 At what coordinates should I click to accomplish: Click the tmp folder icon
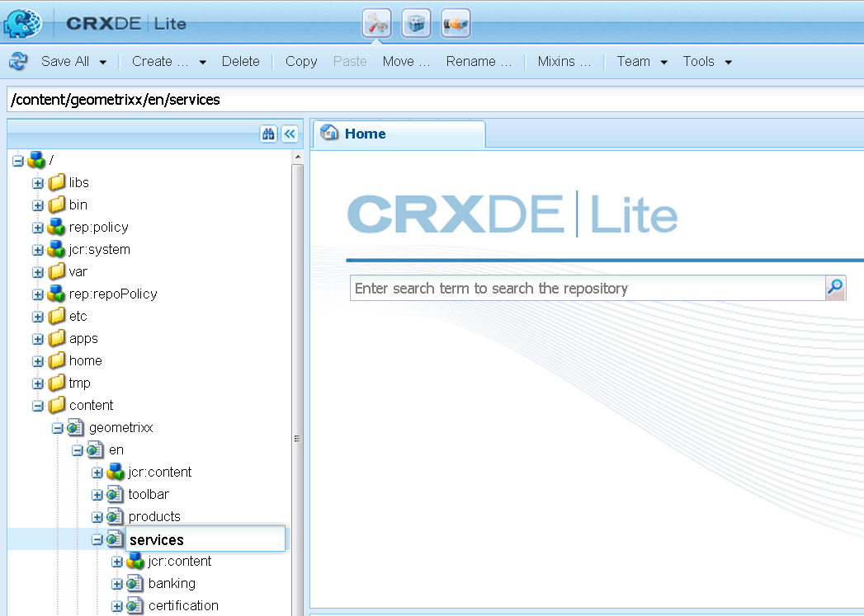click(57, 383)
